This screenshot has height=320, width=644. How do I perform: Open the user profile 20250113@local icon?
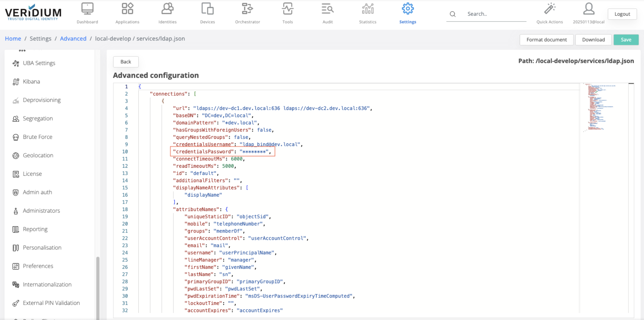coord(589,9)
